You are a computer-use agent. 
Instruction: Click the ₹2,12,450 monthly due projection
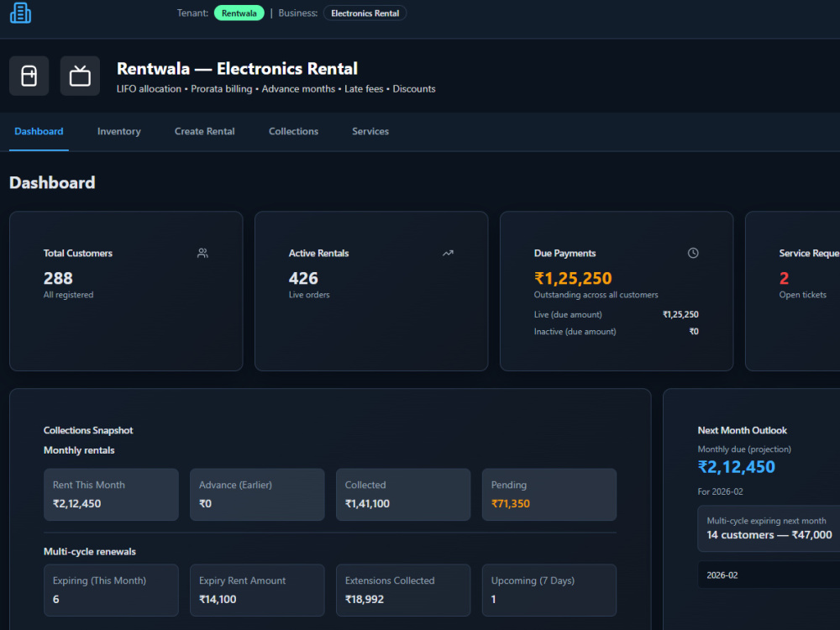pos(736,467)
